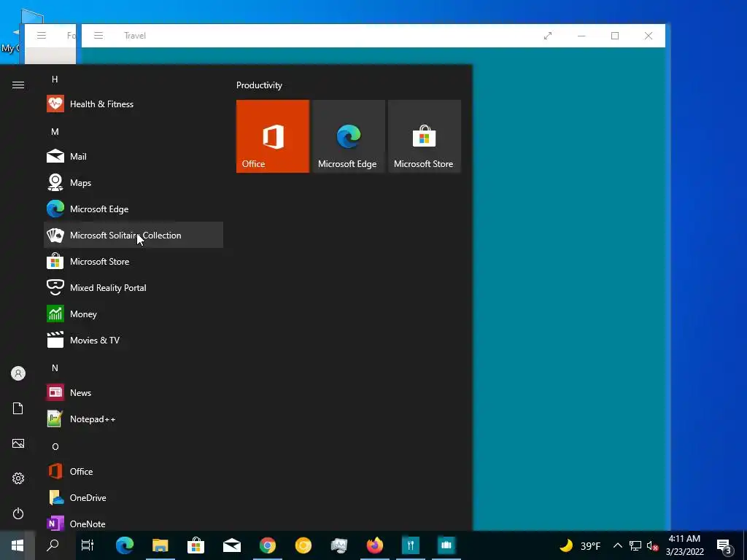Click the Productivity group title
The image size is (747, 560).
pyautogui.click(x=259, y=85)
